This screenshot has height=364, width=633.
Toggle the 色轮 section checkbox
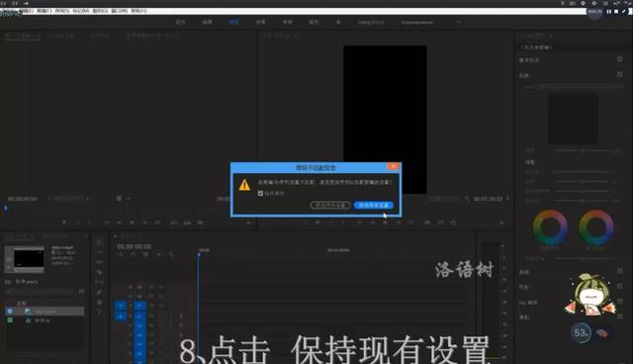click(620, 287)
